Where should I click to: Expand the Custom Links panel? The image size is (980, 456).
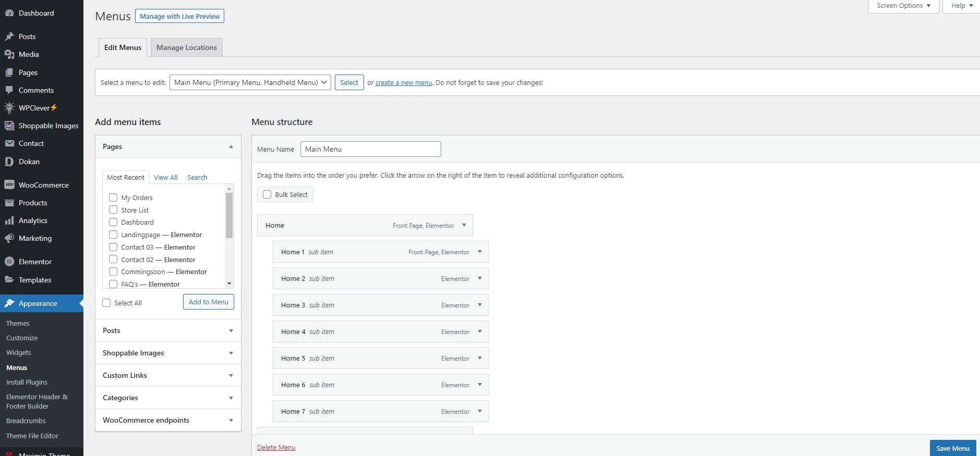point(231,376)
